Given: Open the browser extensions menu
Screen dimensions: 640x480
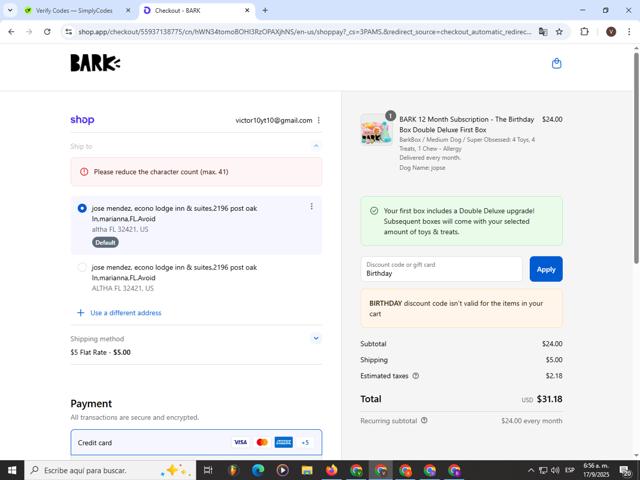Looking at the screenshot, I should (x=584, y=31).
